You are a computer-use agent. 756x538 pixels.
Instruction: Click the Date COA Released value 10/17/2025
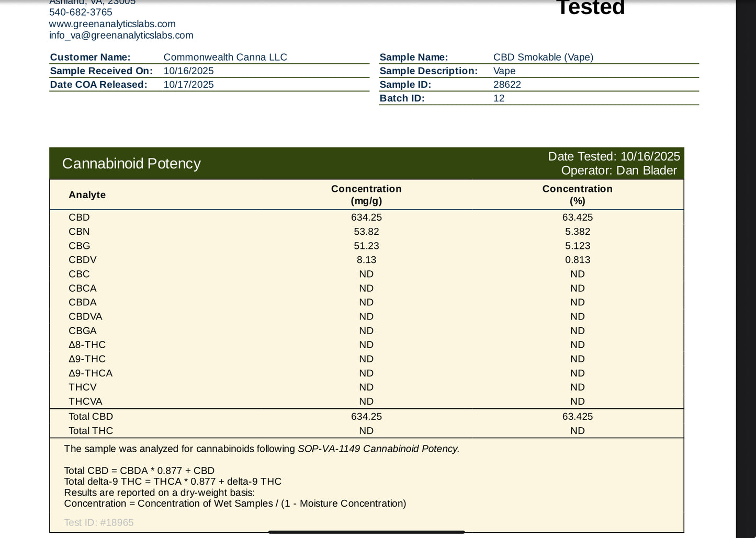pos(188,85)
